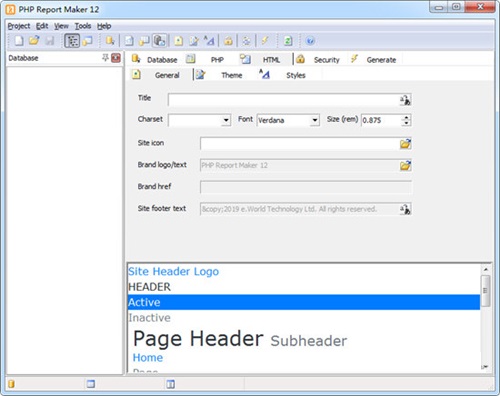The width and height of the screenshot is (500, 396).
Task: Click the HEADER text in the preview
Action: pos(149,287)
